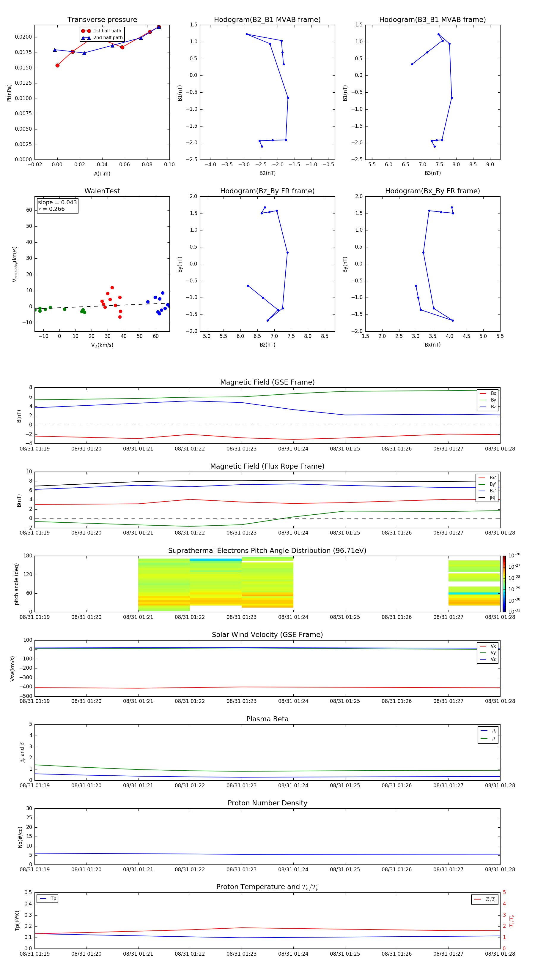Click the Vz entry in velocity legend

point(488,659)
